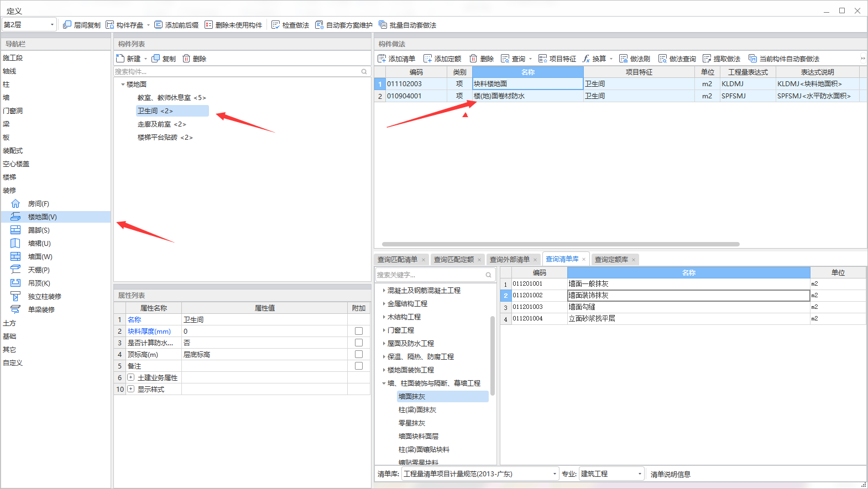Click 做法刷 icon

[x=623, y=59]
